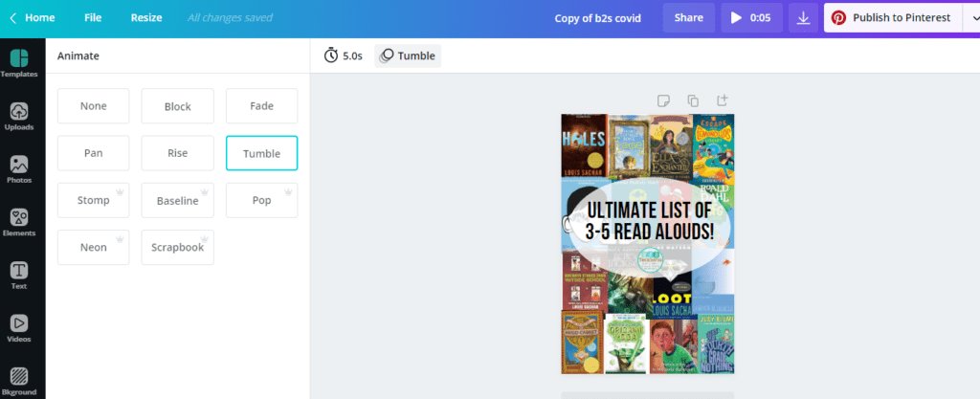The height and width of the screenshot is (399, 980).
Task: Open the Videos sidebar panel
Action: coord(19,329)
